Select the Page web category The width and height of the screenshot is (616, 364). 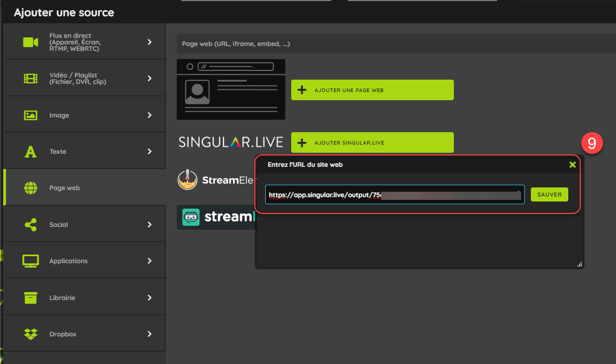[x=85, y=187]
